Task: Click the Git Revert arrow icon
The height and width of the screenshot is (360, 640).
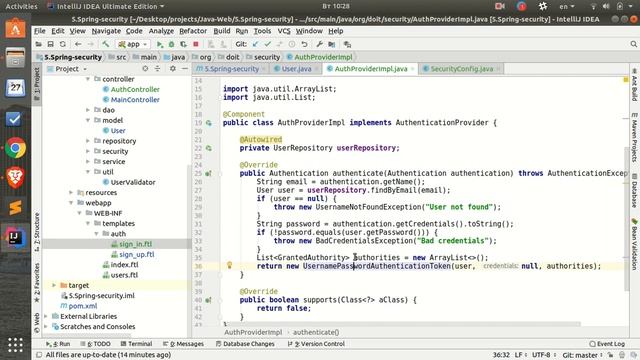Action: point(304,44)
